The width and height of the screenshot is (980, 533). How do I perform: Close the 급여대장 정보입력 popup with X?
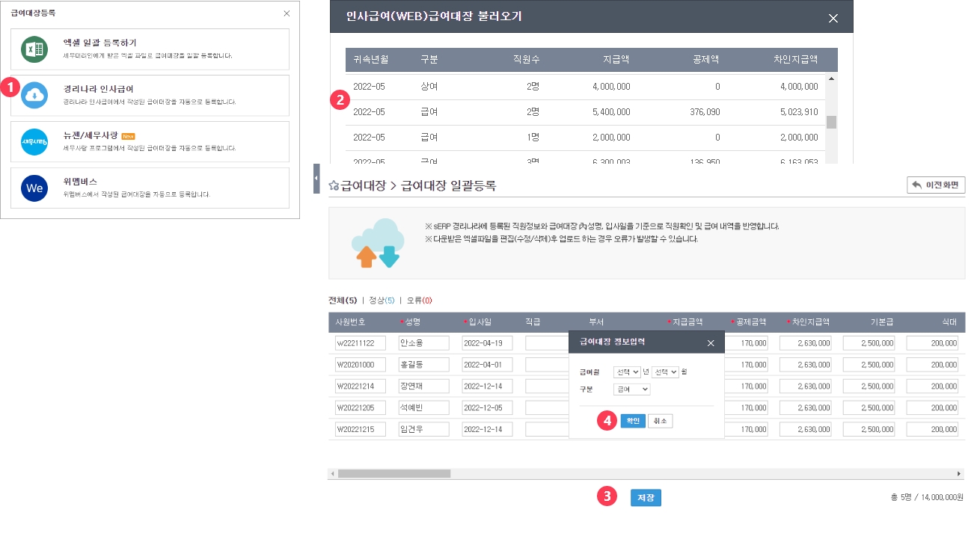pos(711,343)
